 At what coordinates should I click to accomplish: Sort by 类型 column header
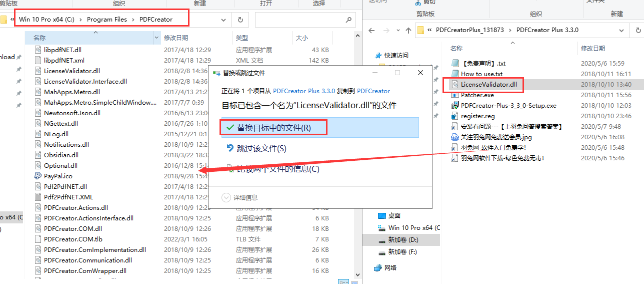click(242, 38)
